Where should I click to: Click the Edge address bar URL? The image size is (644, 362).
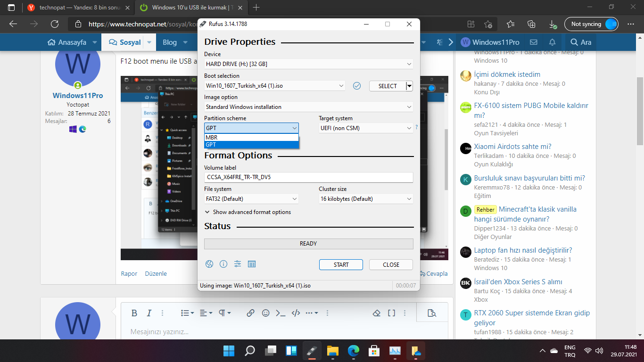pyautogui.click(x=143, y=24)
